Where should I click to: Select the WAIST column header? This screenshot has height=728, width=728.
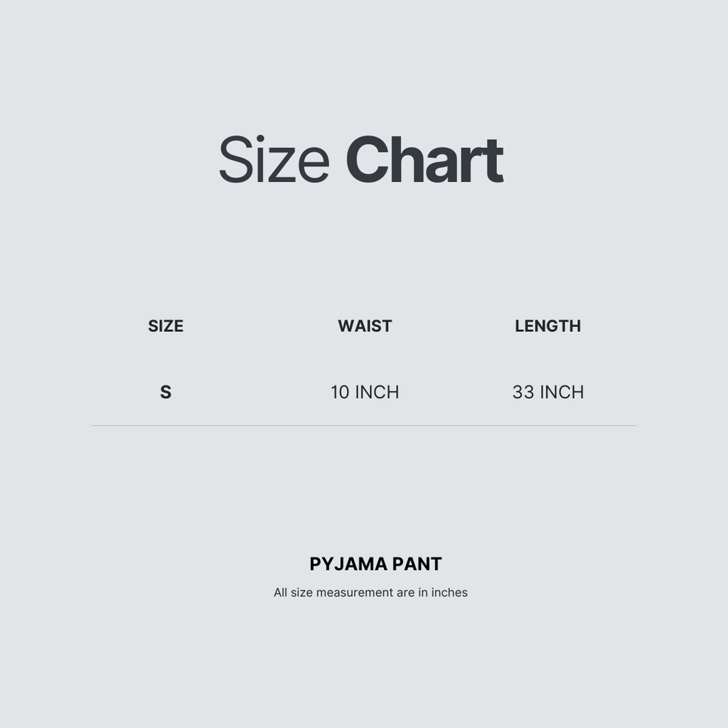pos(365,326)
